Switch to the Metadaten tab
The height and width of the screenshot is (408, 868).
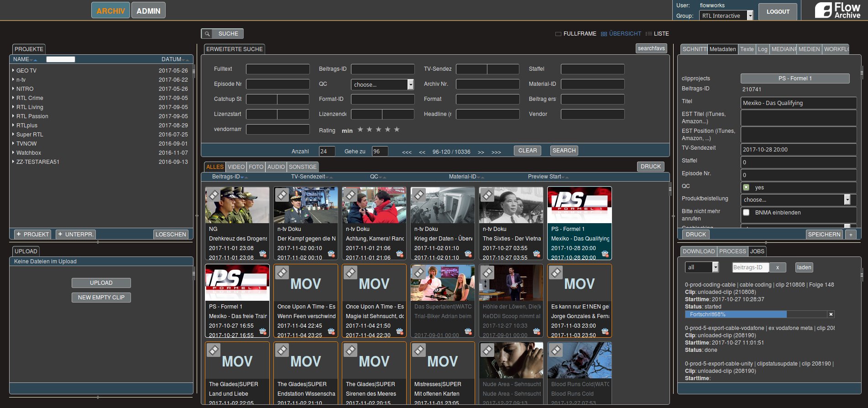tap(722, 49)
